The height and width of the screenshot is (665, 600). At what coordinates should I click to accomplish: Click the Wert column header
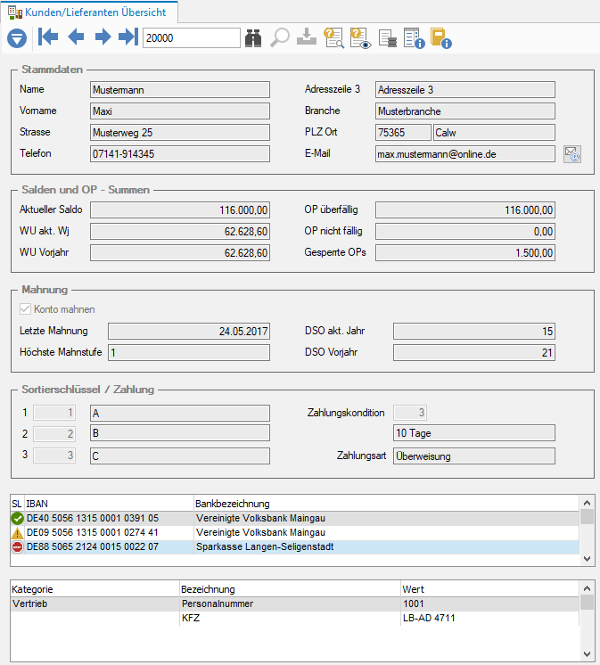click(x=490, y=590)
